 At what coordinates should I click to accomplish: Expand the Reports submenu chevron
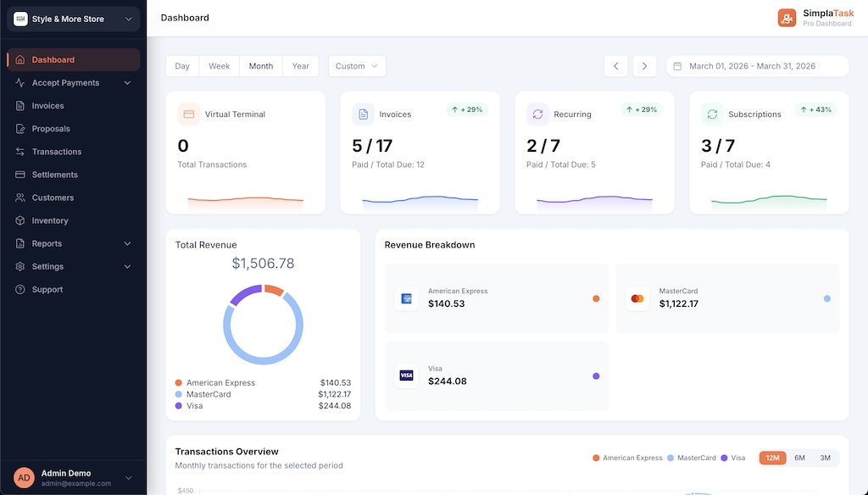[x=127, y=243]
